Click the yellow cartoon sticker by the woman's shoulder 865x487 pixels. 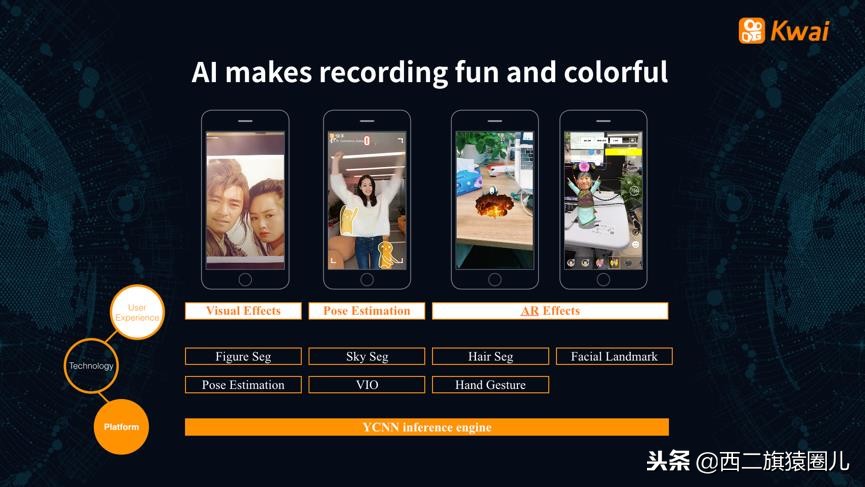click(347, 220)
